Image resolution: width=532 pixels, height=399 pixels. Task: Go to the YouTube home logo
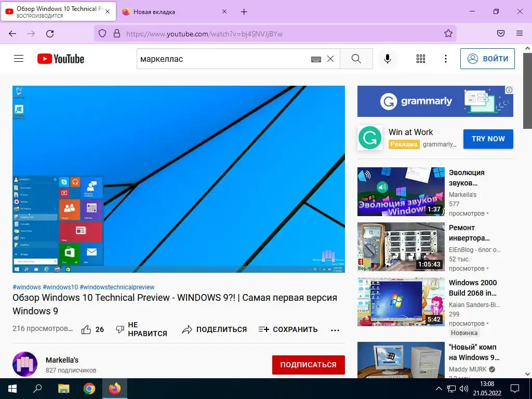pyautogui.click(x=61, y=59)
